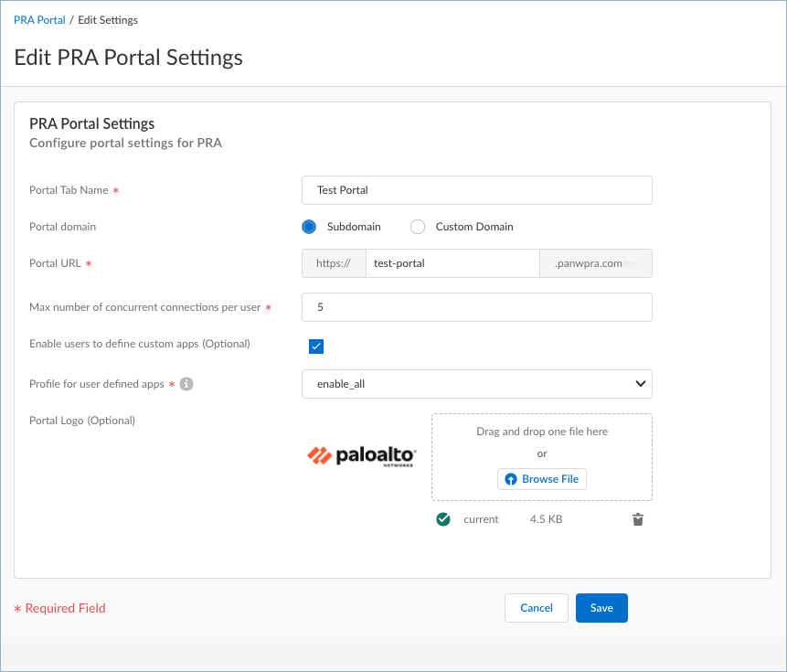Image resolution: width=787 pixels, height=672 pixels.
Task: Open the dropdown chevron for user apps profile
Action: pyautogui.click(x=641, y=384)
